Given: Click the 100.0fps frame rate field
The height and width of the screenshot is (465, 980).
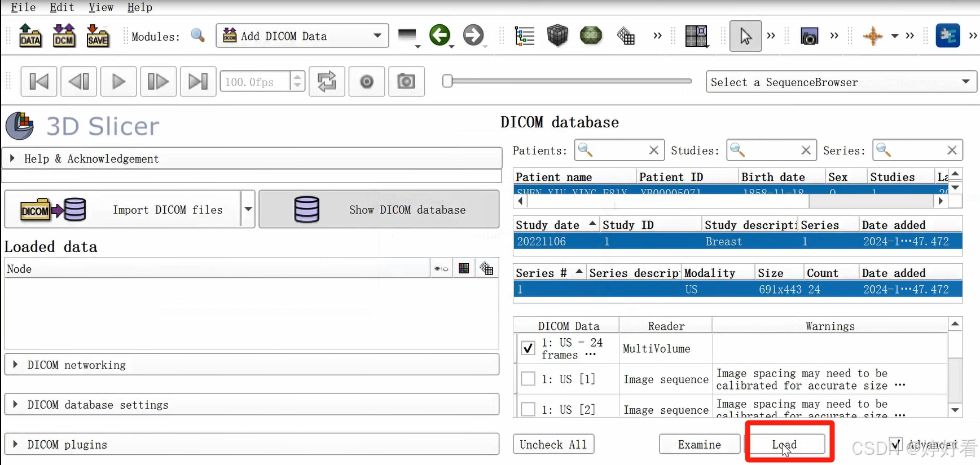Looking at the screenshot, I should point(256,82).
